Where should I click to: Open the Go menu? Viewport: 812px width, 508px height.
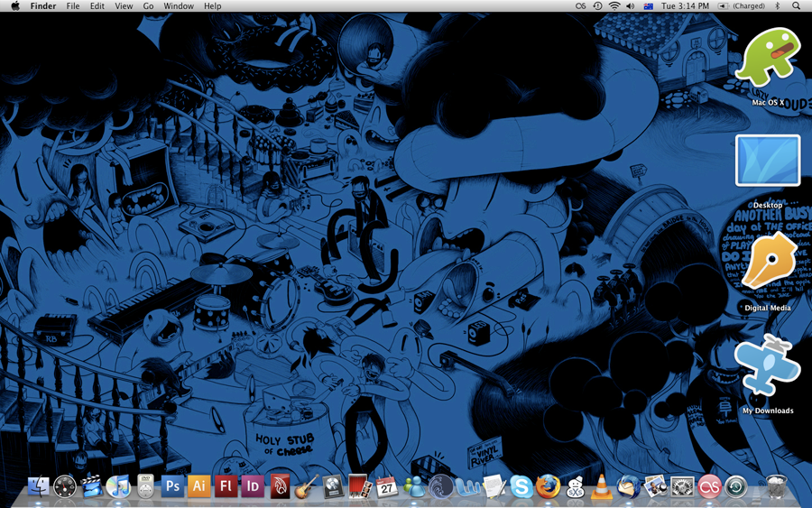[148, 5]
